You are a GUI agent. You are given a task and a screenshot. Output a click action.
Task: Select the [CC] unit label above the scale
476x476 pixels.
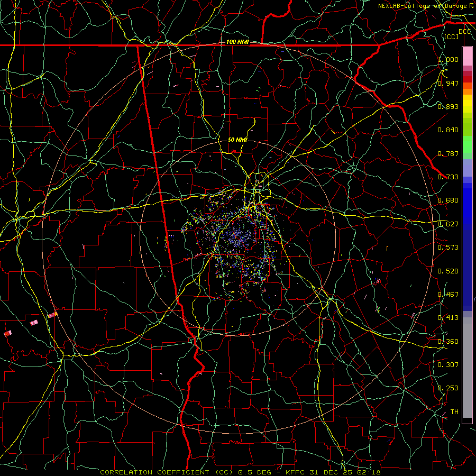[x=452, y=36]
